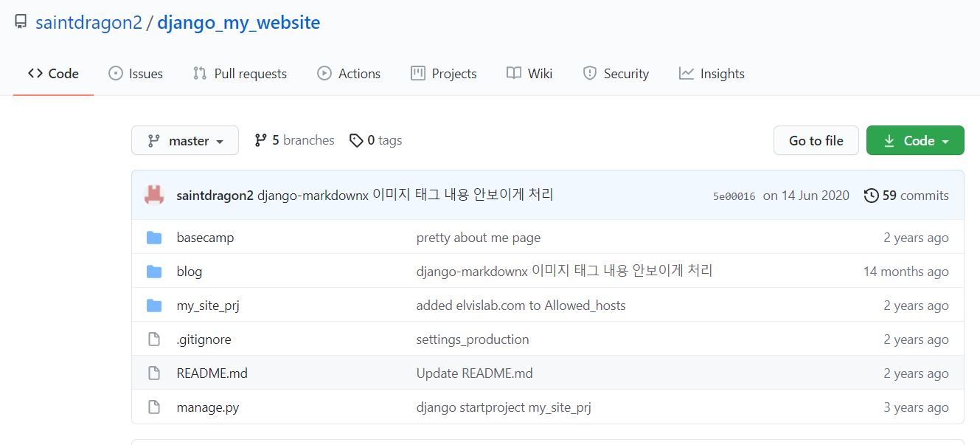Screen dimensions: 980x445
Task: Open the green Code download dropdown
Action: pos(915,140)
